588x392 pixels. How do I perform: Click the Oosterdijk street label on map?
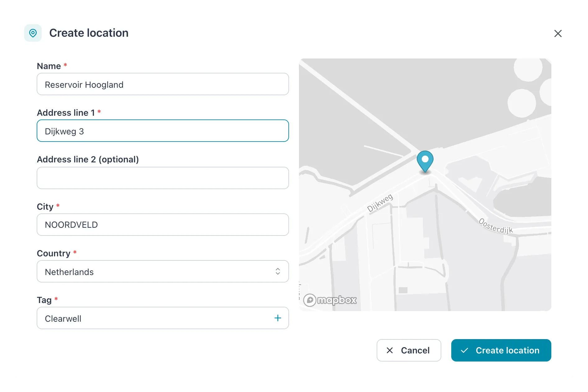click(x=496, y=226)
